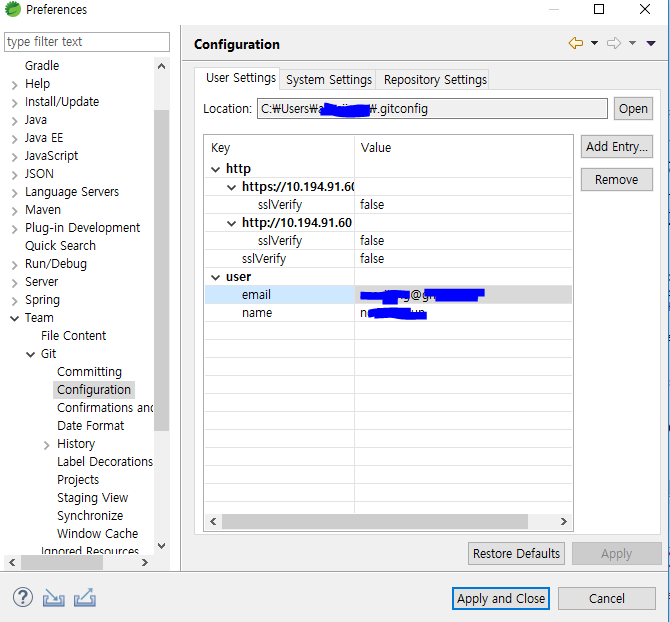Switch to the System Settings tab
670x622 pixels.
(329, 80)
